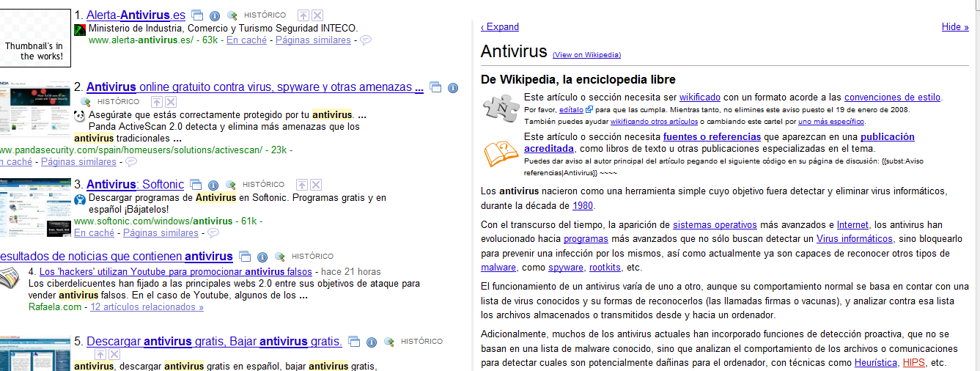
Task: Click HISTÓRICO next to Antivirus: Softonic
Action: tap(263, 185)
